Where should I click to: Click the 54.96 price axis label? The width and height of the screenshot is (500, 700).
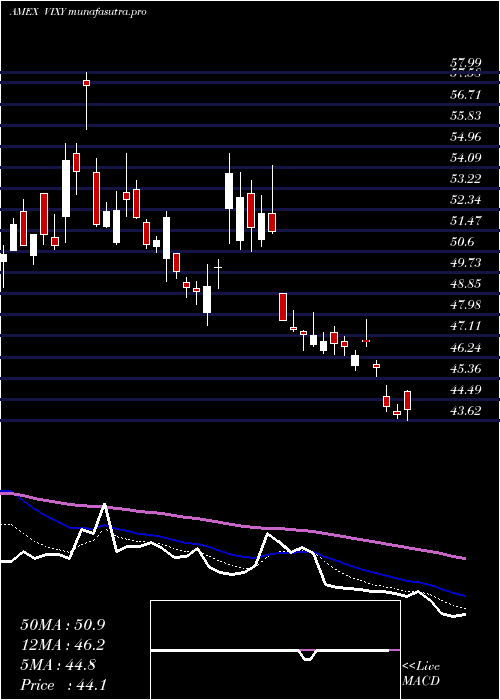click(x=466, y=137)
